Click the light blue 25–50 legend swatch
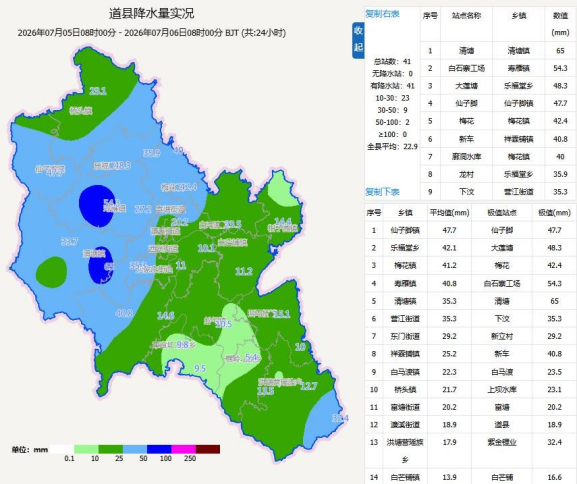 point(135,449)
